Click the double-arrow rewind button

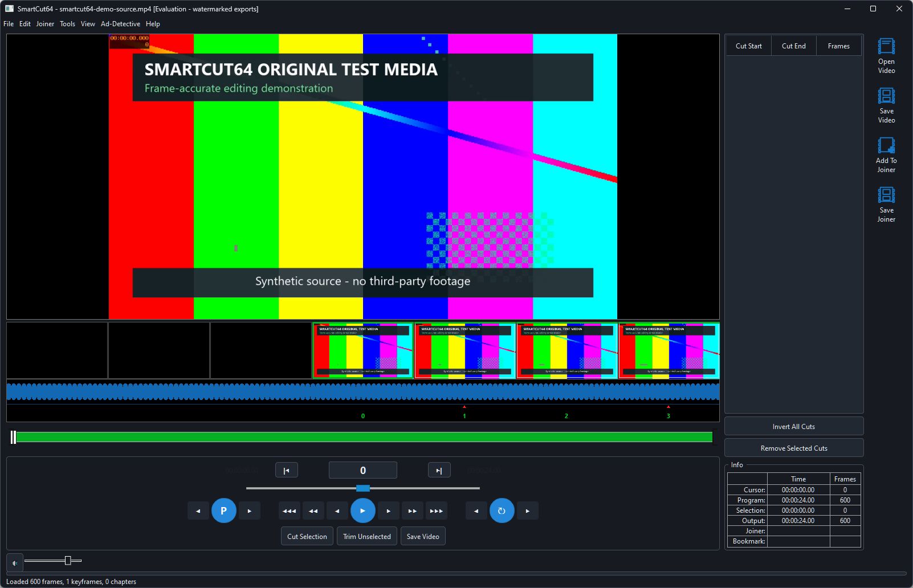click(313, 511)
